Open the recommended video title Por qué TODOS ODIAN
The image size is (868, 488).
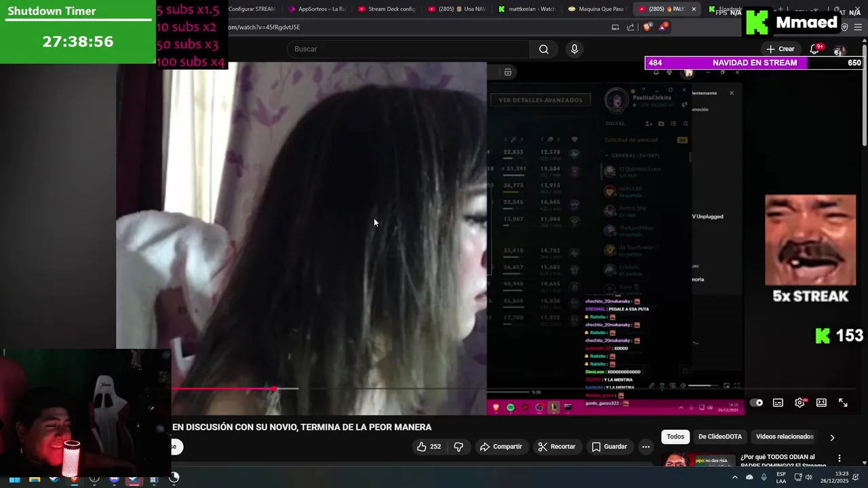783,461
